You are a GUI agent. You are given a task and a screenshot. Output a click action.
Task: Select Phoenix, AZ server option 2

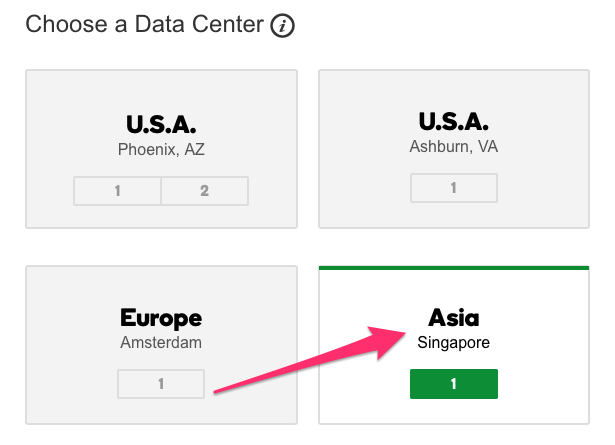coord(204,191)
